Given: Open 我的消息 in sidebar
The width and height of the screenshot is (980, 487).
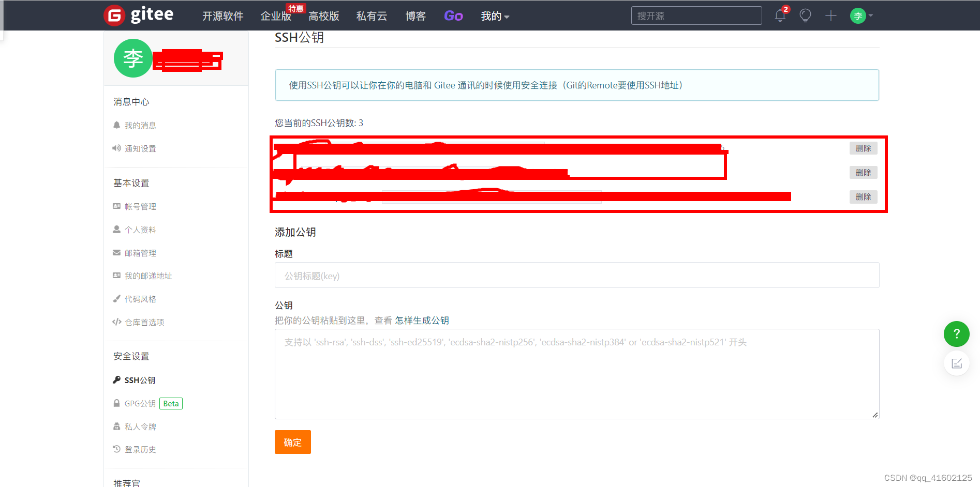Looking at the screenshot, I should click(140, 125).
